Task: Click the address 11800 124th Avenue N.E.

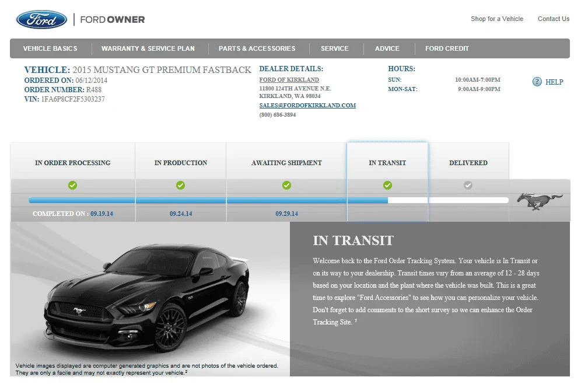Action: click(x=295, y=89)
